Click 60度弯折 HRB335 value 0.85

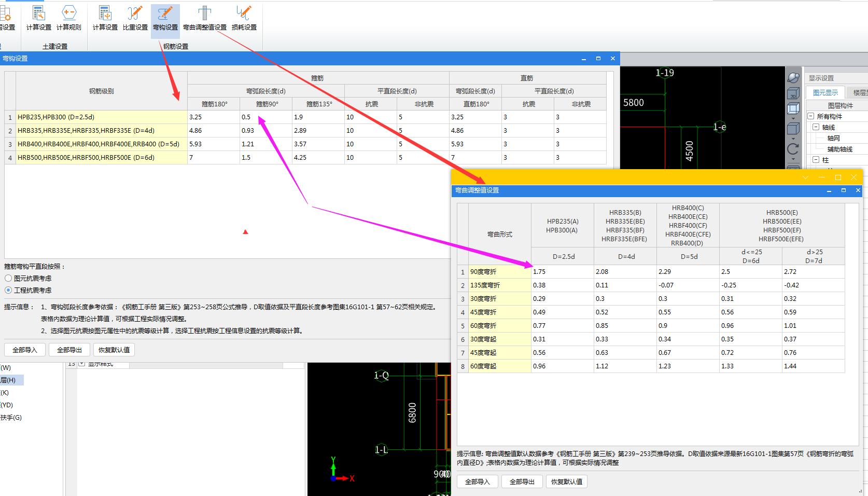[x=625, y=326]
